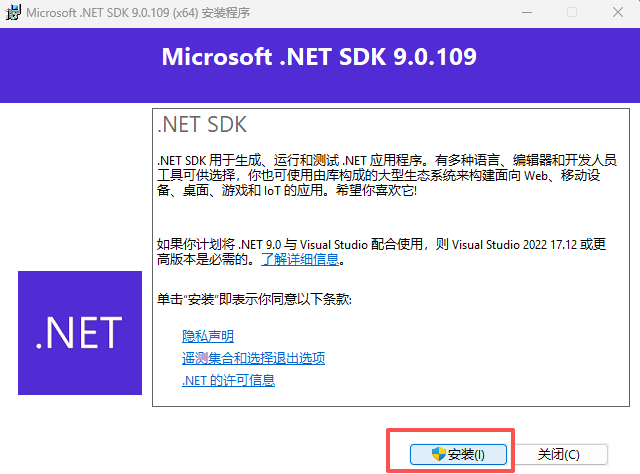The height and width of the screenshot is (474, 640).
Task: Click the .NET SDK heading in the text panel
Action: tap(202, 125)
